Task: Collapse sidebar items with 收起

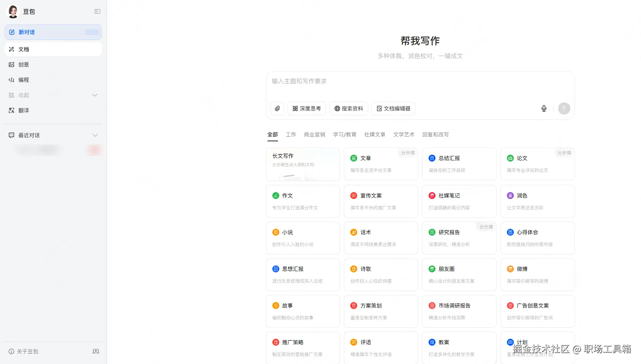Action: 53,95
